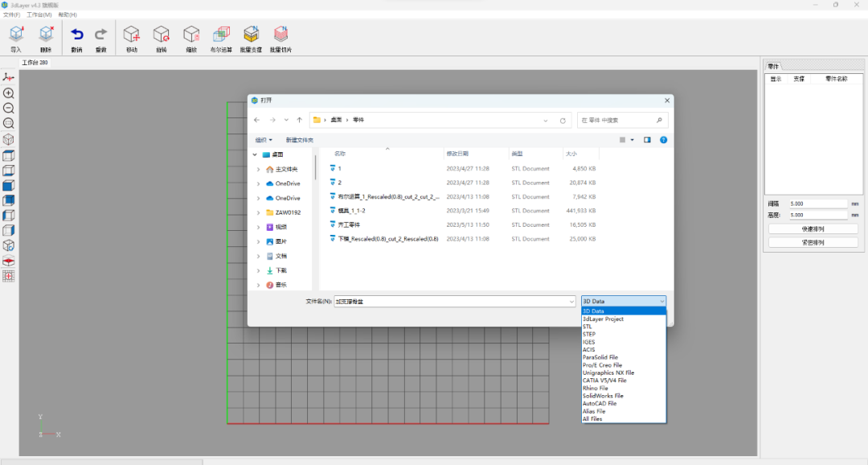
Task: Choose All Files in the type list
Action: (624, 419)
